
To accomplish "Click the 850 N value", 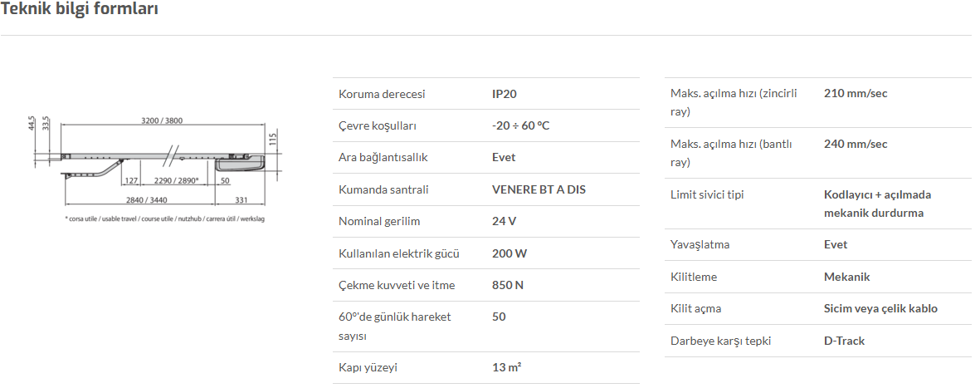I will (x=508, y=285).
